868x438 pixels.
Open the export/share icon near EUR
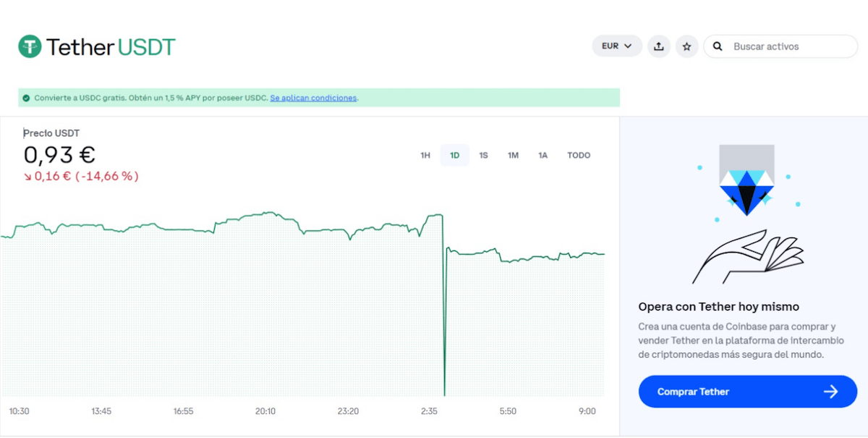coord(658,46)
